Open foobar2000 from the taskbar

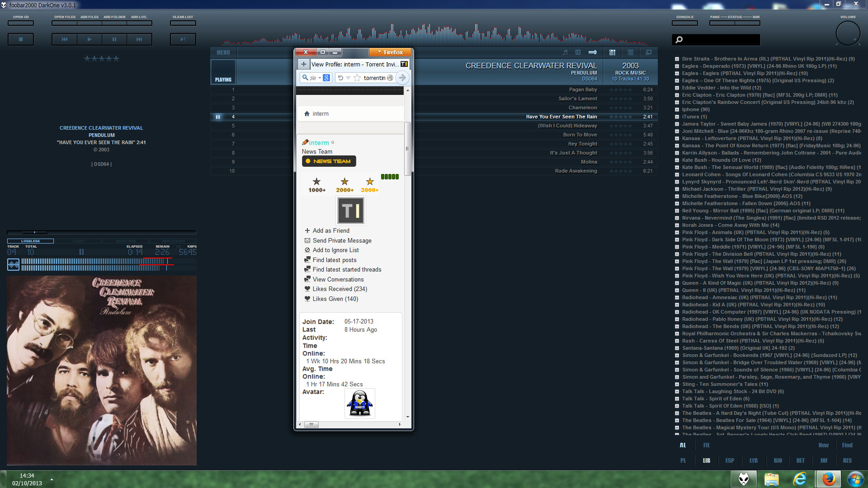click(744, 479)
